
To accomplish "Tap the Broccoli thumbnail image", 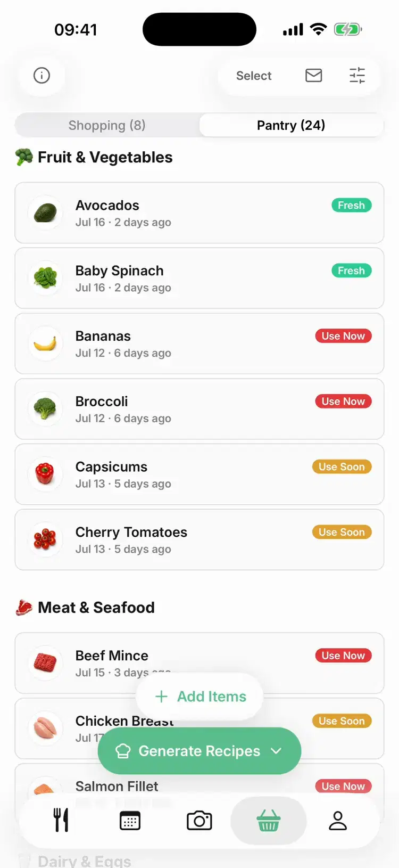I will click(x=45, y=409).
